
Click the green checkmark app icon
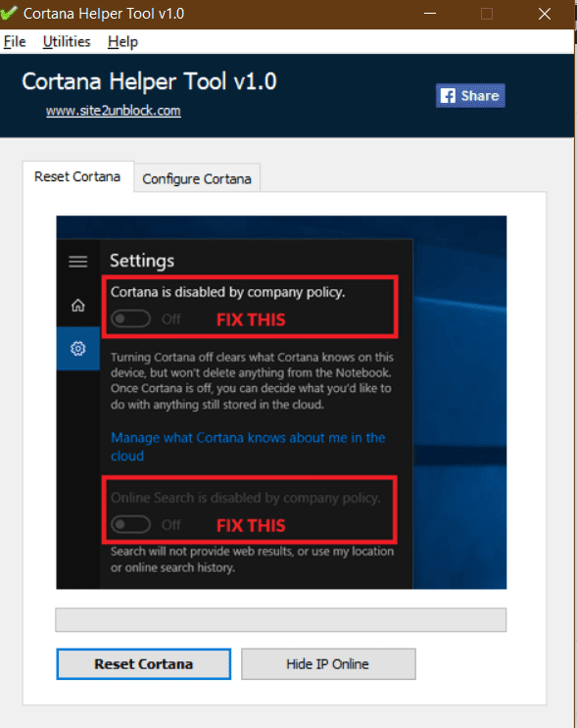(9, 13)
